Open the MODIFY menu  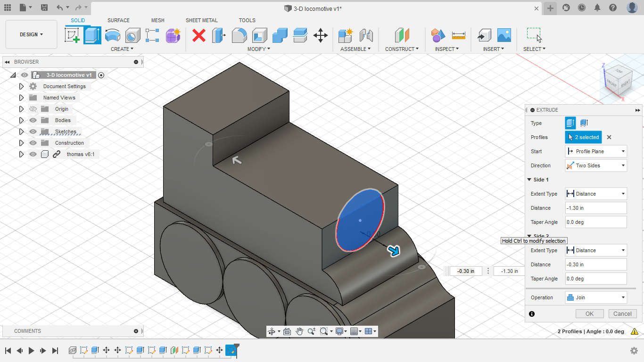tap(259, 49)
